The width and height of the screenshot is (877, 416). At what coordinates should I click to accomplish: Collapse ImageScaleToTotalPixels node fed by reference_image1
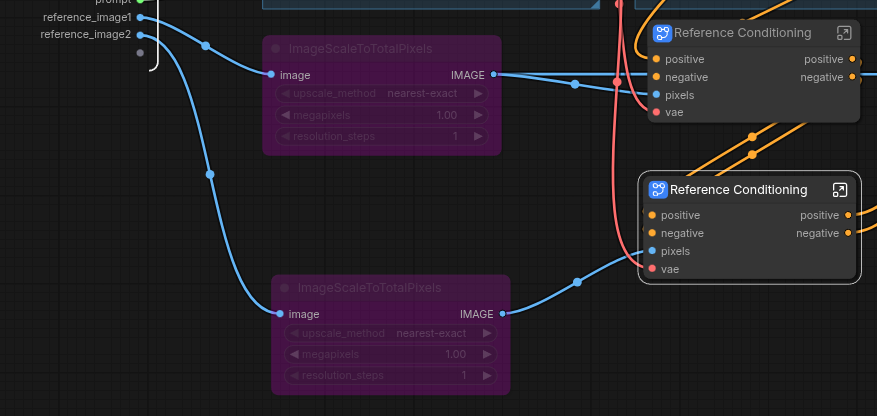[x=275, y=49]
